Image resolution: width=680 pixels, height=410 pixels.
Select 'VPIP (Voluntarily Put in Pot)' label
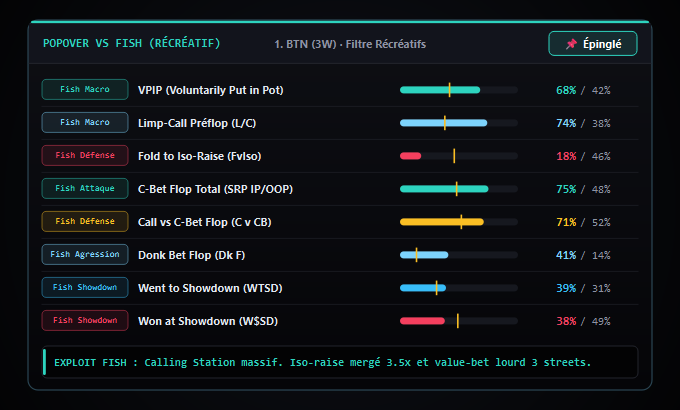click(x=211, y=90)
